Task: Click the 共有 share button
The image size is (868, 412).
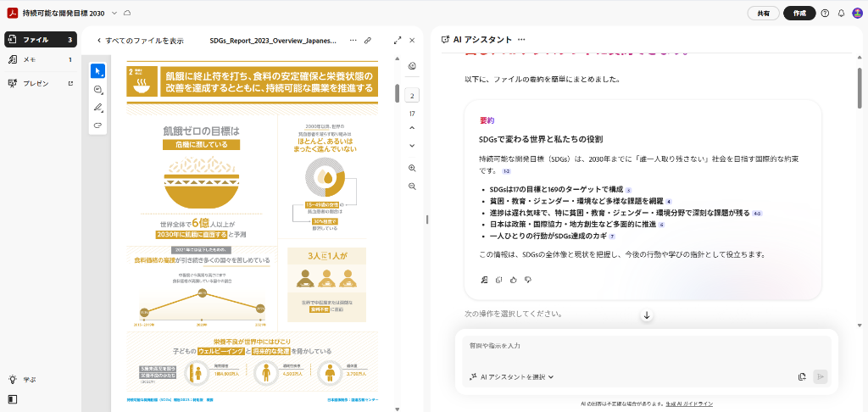Action: pos(763,14)
